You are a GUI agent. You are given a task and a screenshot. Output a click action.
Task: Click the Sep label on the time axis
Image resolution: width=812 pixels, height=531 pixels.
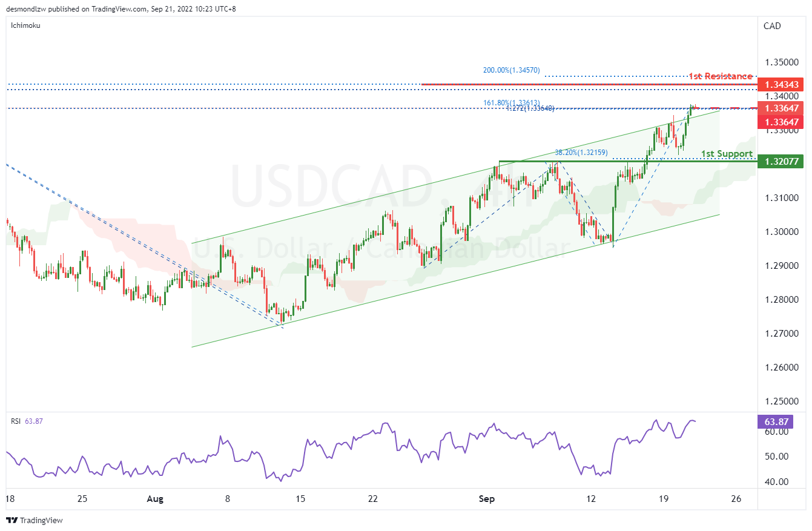(x=487, y=499)
